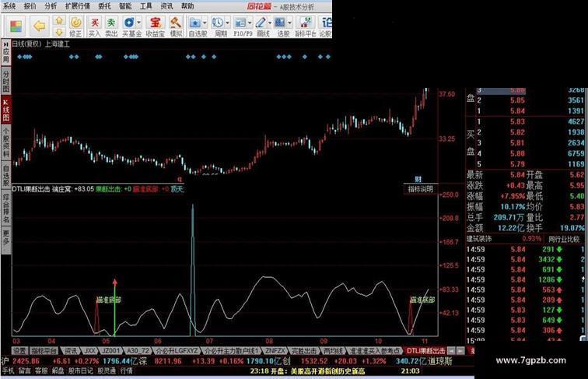The image size is (588, 379).
Task: Click the 设置 indicator tab
Action: point(19,350)
